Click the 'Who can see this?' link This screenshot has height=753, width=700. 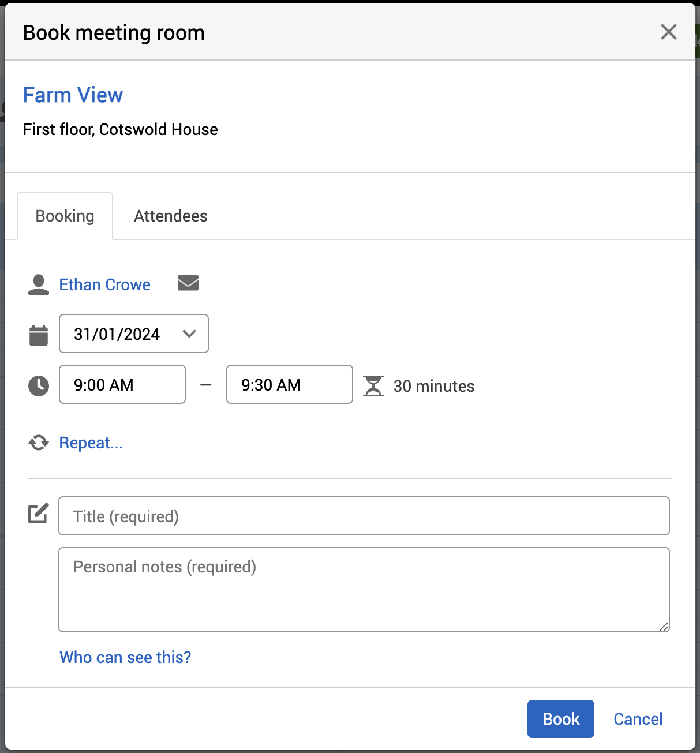[x=125, y=657]
